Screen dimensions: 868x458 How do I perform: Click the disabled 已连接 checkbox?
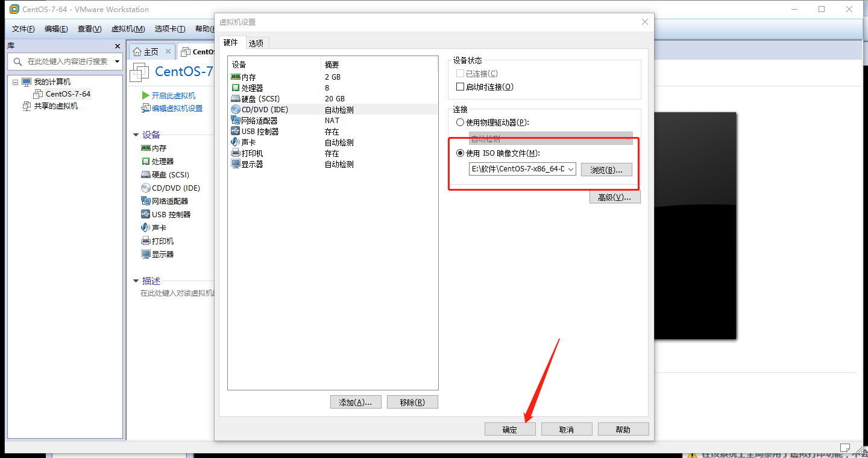click(x=461, y=74)
